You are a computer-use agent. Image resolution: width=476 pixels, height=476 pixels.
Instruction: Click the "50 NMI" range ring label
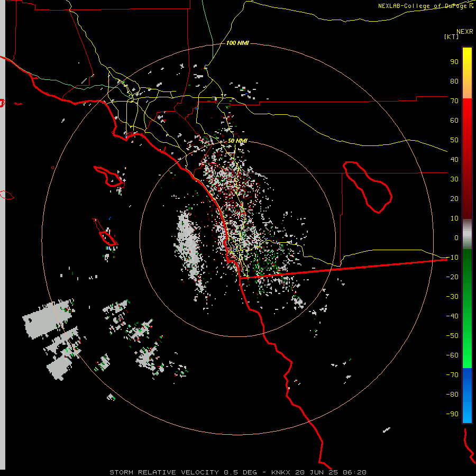237,141
